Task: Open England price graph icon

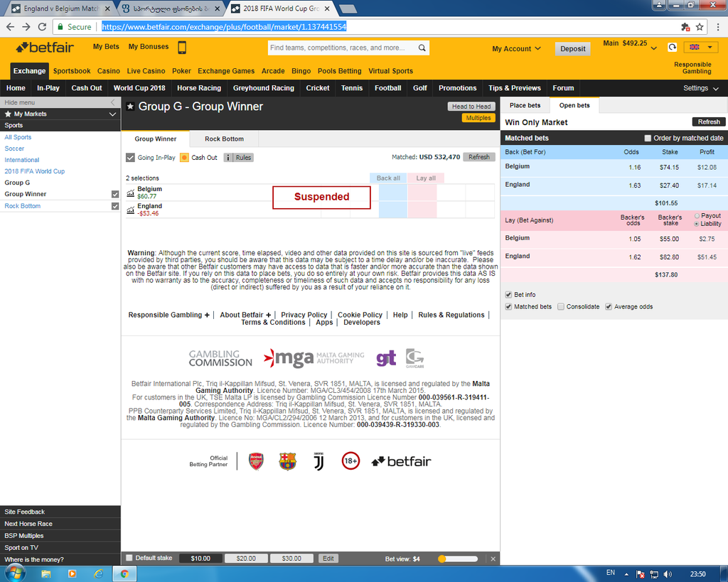Action: tap(131, 210)
